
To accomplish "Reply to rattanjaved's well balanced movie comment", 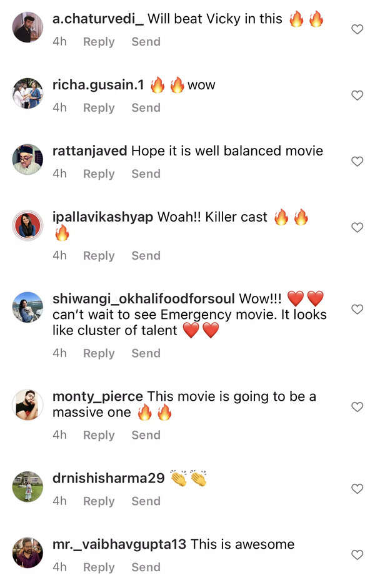I will pyautogui.click(x=99, y=174).
